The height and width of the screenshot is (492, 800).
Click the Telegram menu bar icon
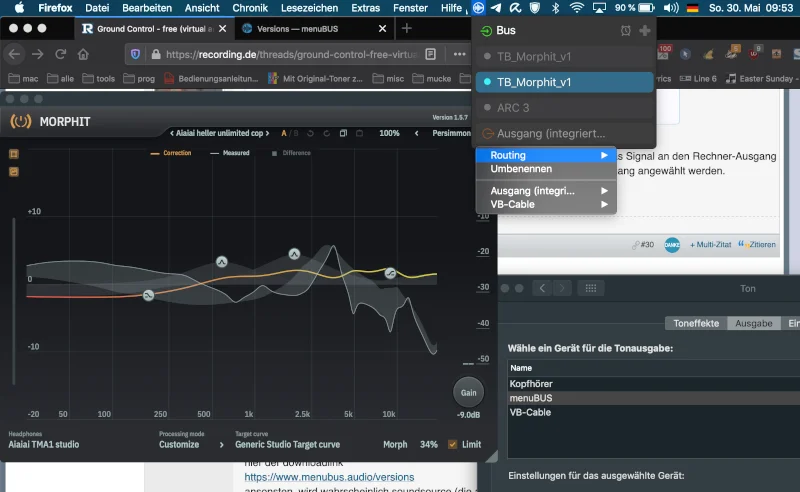496,8
